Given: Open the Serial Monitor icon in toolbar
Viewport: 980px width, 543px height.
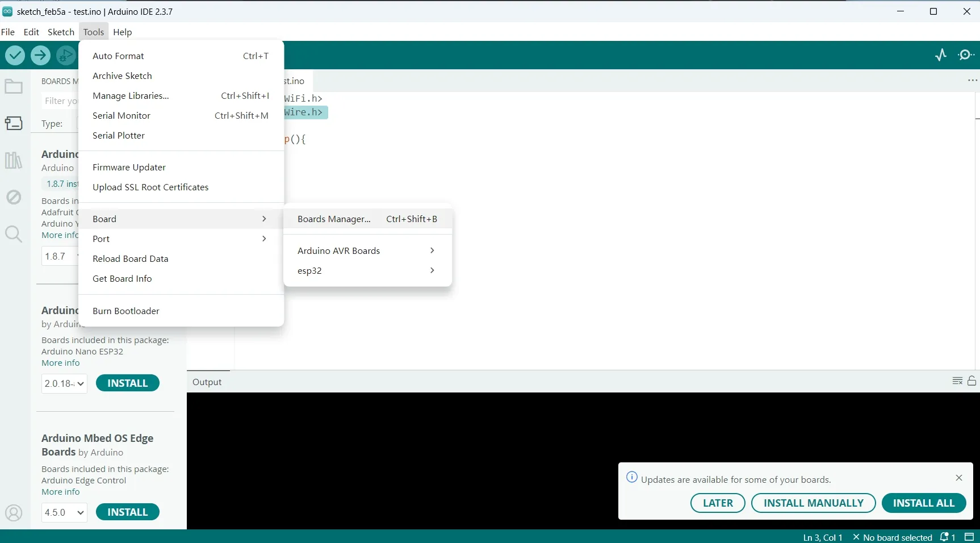Looking at the screenshot, I should [x=966, y=55].
